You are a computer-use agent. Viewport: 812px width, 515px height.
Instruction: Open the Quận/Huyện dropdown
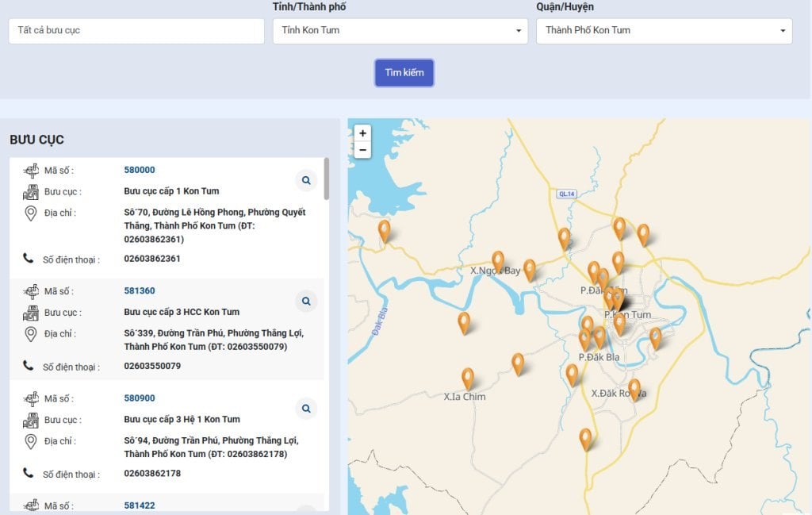pyautogui.click(x=664, y=31)
